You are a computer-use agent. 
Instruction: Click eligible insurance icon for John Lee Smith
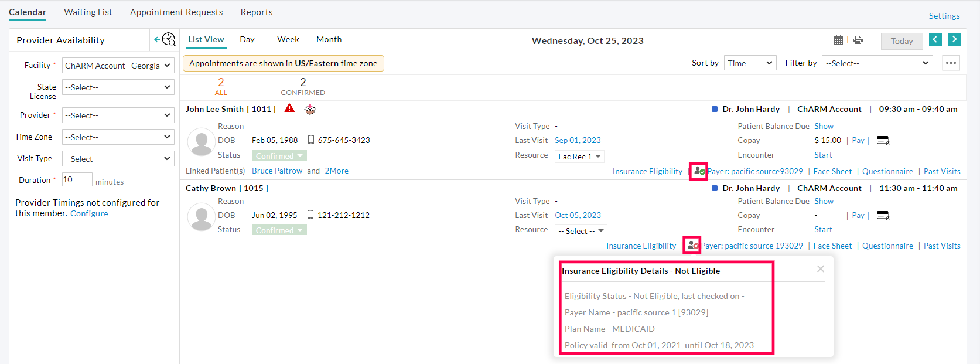coord(699,172)
